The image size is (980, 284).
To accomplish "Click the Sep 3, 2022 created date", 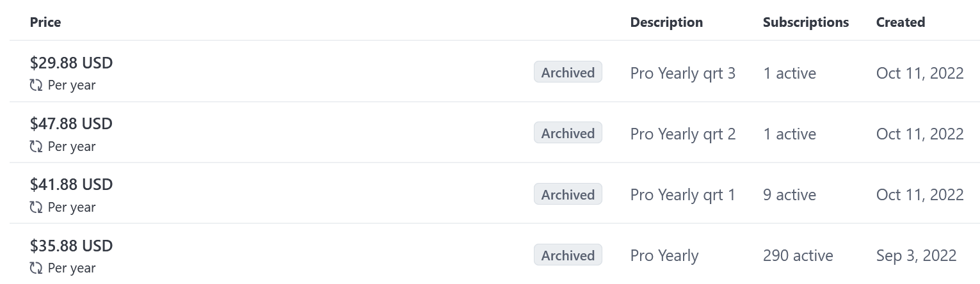I will [x=916, y=256].
